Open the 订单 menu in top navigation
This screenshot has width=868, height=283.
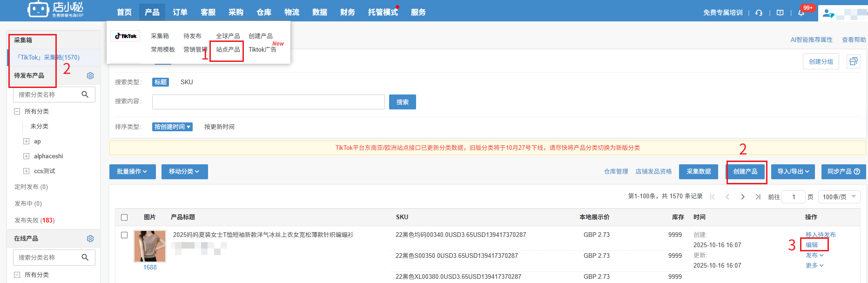tap(180, 12)
